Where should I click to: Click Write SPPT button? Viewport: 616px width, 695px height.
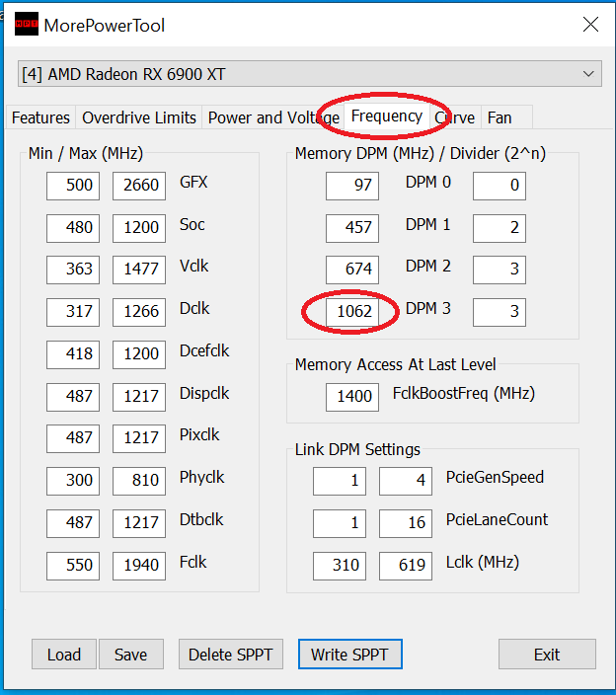(350, 655)
